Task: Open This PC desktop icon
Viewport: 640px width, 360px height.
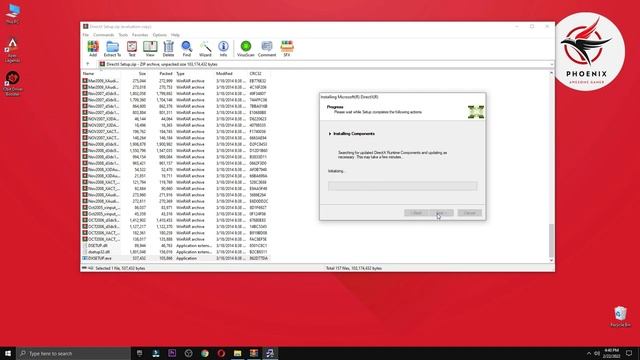Action: point(13,13)
